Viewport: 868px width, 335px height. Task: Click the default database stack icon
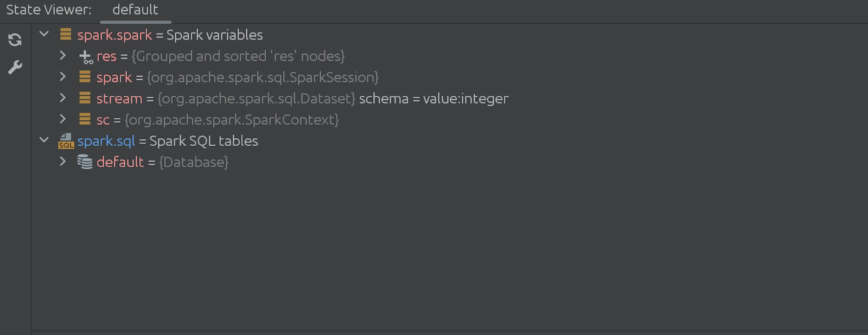tap(85, 162)
